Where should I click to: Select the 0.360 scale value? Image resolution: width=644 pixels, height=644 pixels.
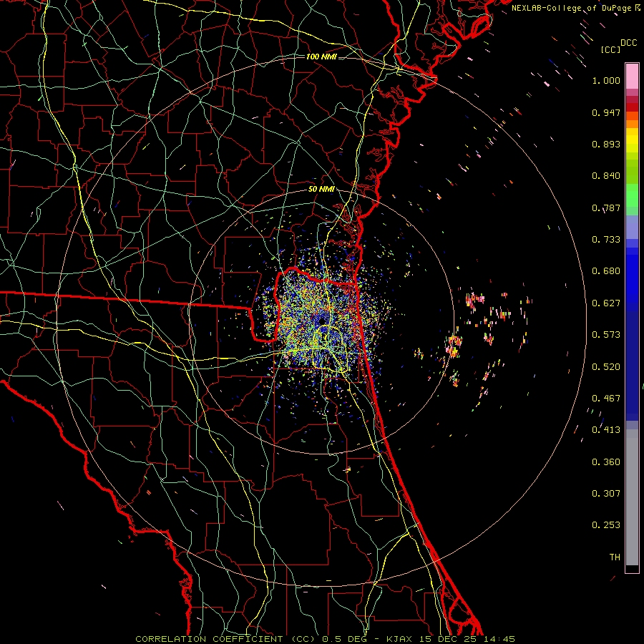[x=606, y=462]
